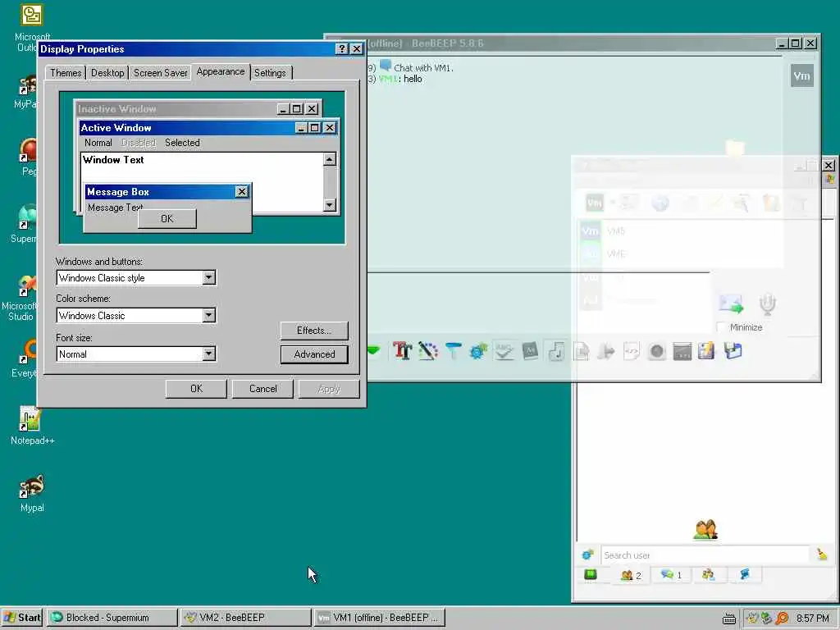Click the help question mark button in Display Properties

click(x=342, y=48)
